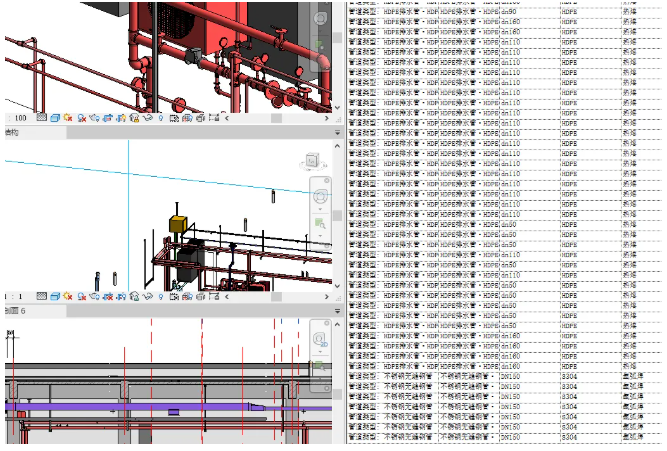Open Visual Style in top 3D view bar
Image resolution: width=667 pixels, height=451 pixels.
[55, 118]
